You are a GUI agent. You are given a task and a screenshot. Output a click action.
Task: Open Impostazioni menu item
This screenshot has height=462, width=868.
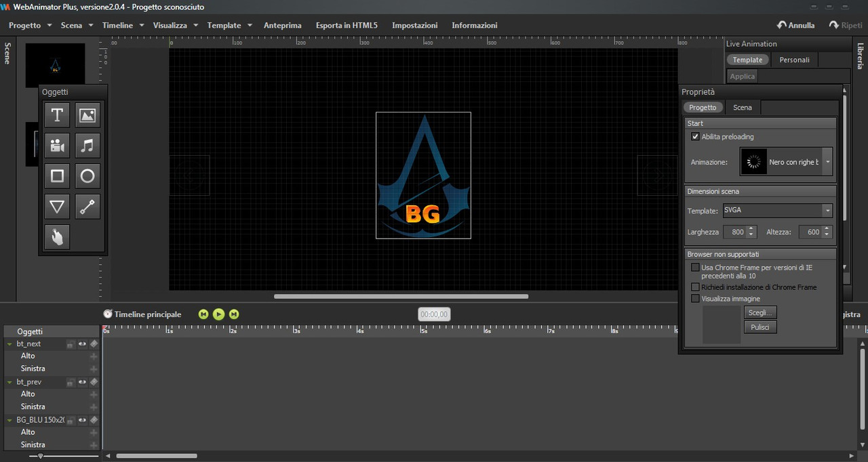pos(415,25)
